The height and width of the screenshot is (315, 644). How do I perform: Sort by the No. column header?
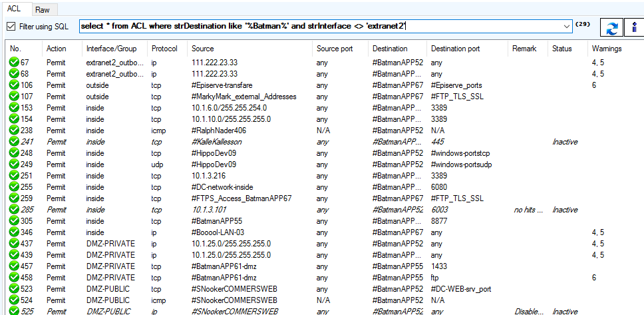click(23, 49)
